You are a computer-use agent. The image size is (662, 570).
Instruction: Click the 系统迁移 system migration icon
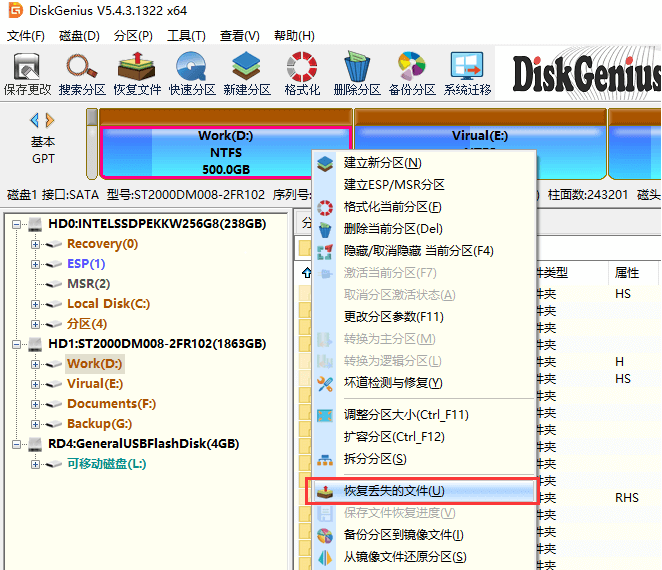click(x=467, y=74)
